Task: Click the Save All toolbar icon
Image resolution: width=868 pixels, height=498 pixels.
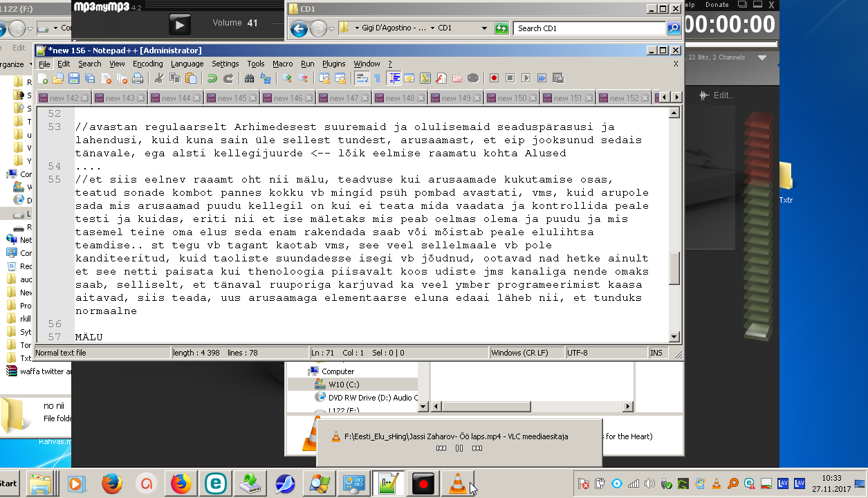Action: coord(90,78)
